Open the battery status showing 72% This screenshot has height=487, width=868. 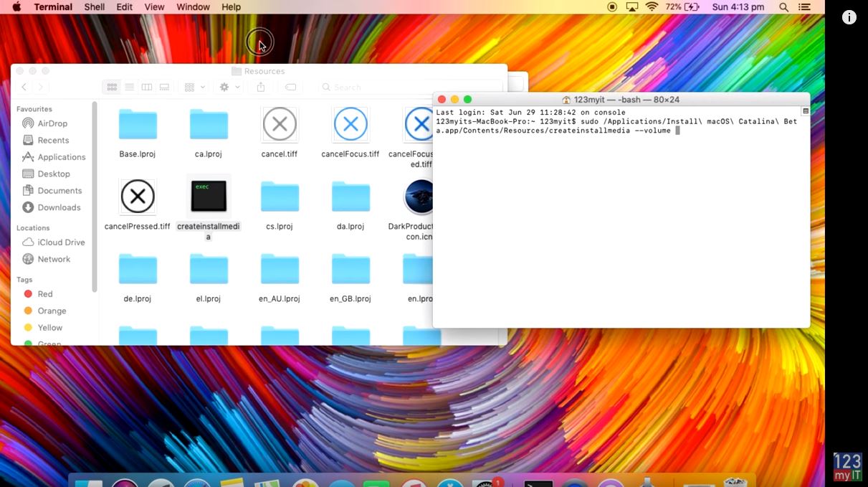(682, 7)
